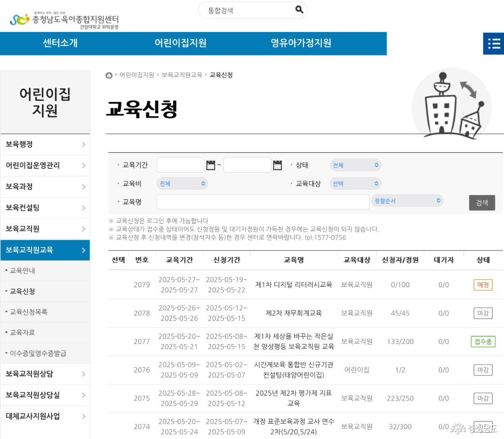
Task: Open 2025년 제2차 평가제 지표 교육 course
Action: point(293,398)
